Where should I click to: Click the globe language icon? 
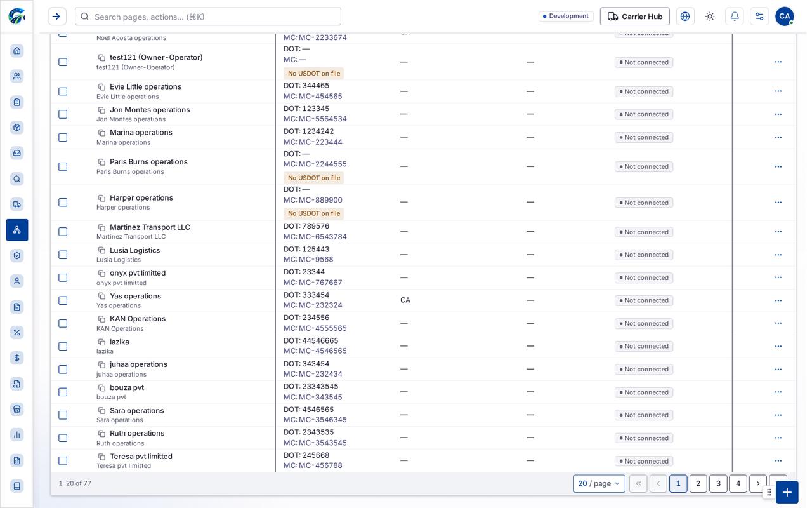click(685, 17)
